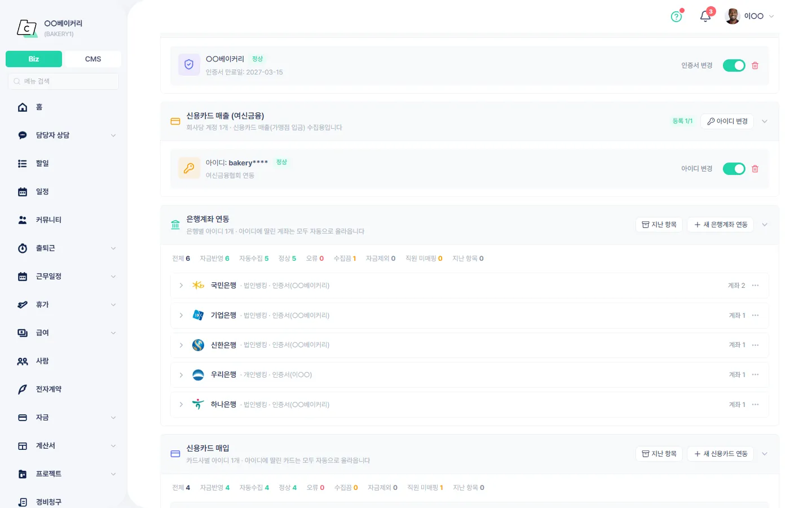The width and height of the screenshot is (812, 508).
Task: Click the 국민은행 logo icon
Action: [x=198, y=286]
